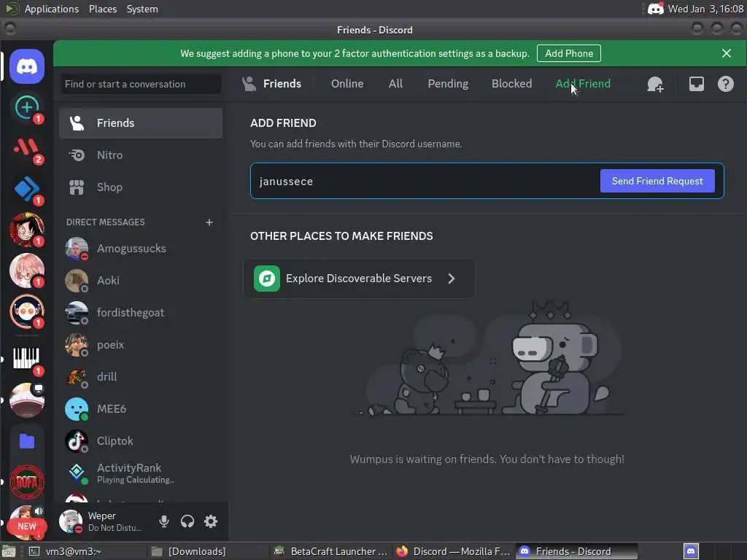
Task: Create DM with the plus icon
Action: (x=209, y=222)
